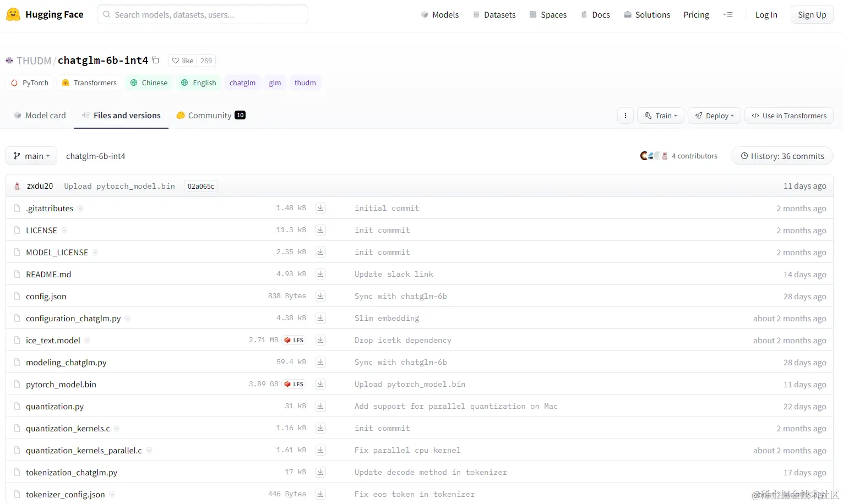The width and height of the screenshot is (843, 504).
Task: Click the LFS badge for pytorch_model.bin
Action: click(x=294, y=384)
